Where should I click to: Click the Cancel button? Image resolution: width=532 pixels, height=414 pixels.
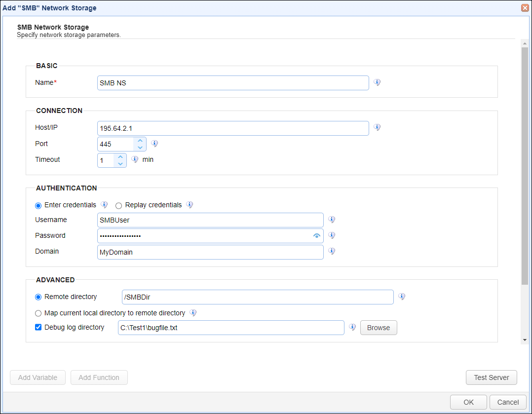click(x=508, y=402)
